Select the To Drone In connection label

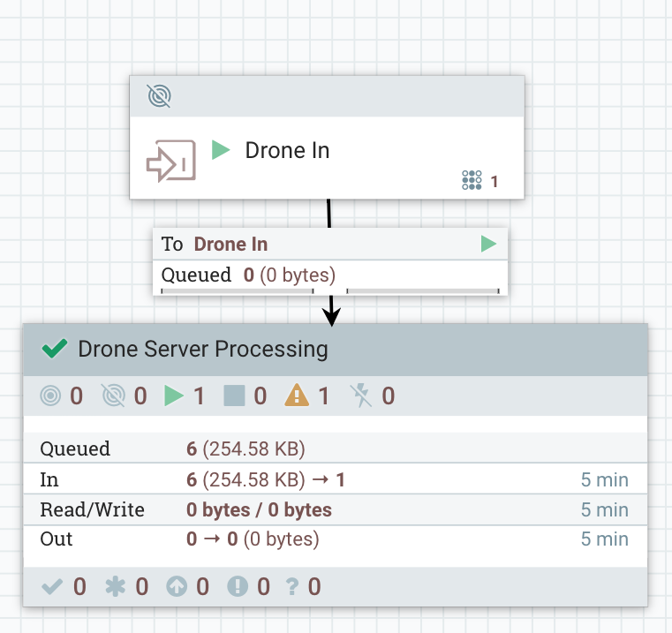click(x=215, y=245)
